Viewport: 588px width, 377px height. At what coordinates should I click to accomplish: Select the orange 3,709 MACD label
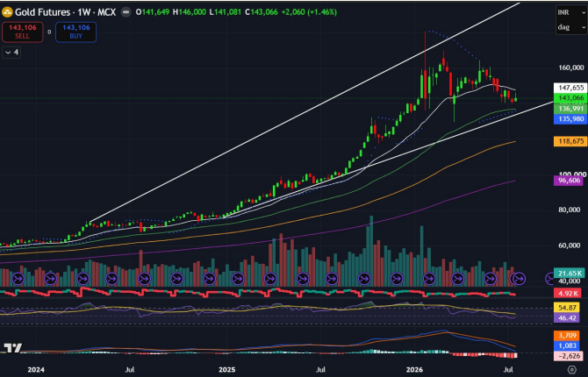point(567,336)
